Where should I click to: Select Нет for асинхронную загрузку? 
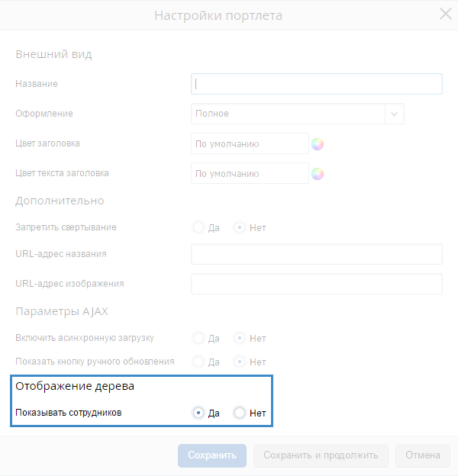point(240,338)
